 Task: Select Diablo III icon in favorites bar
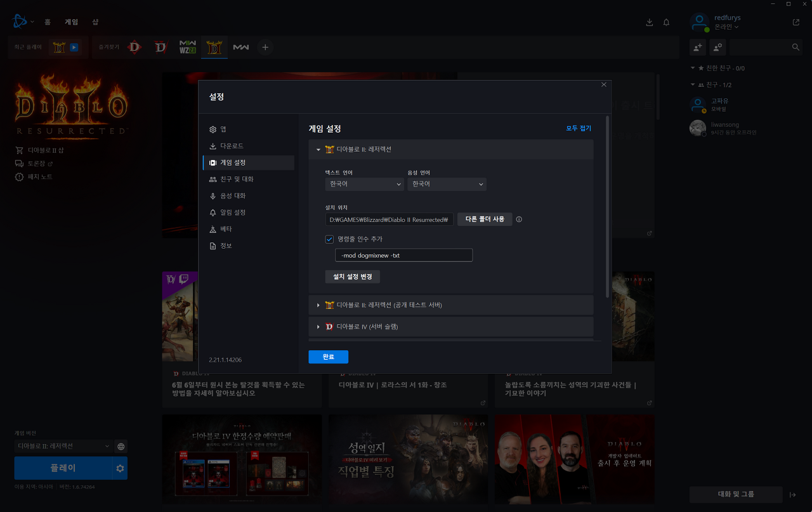[x=134, y=47]
